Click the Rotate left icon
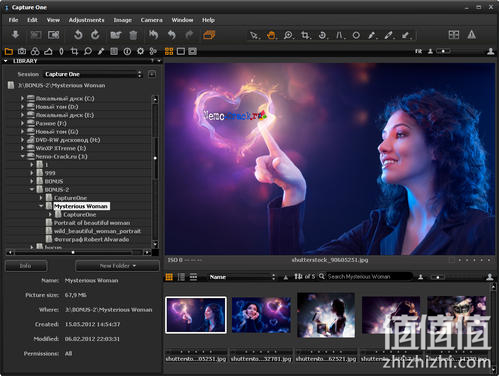The width and height of the screenshot is (499, 376). tap(78, 35)
